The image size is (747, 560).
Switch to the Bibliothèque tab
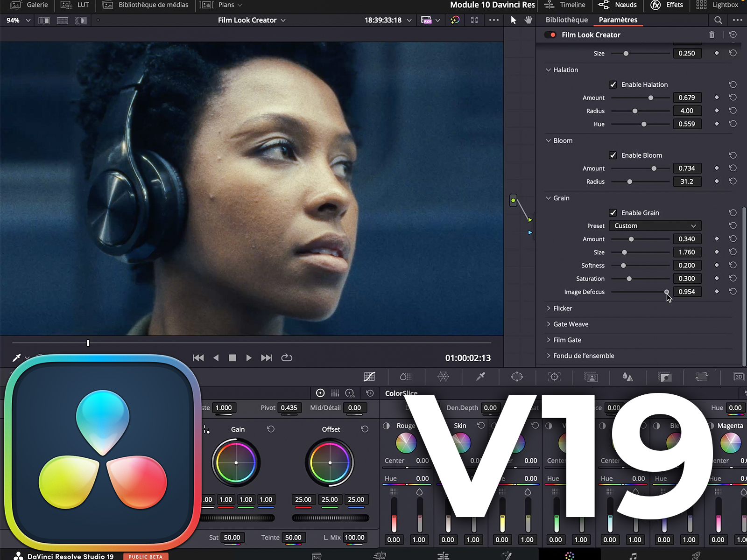(566, 20)
